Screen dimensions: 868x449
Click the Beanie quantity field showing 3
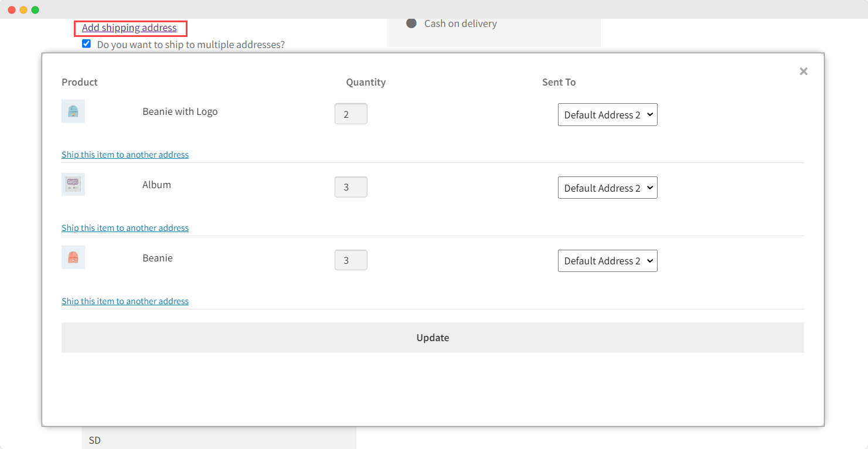coord(350,260)
